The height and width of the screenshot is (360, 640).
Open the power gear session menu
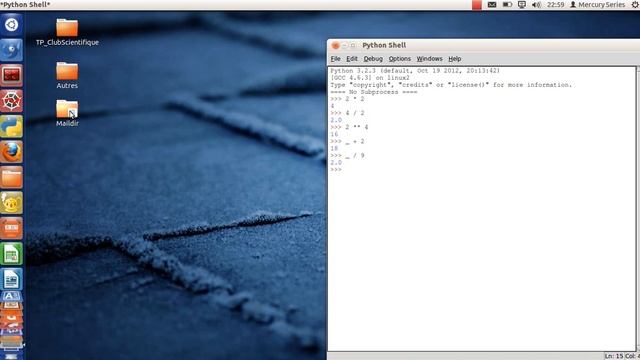pos(635,5)
